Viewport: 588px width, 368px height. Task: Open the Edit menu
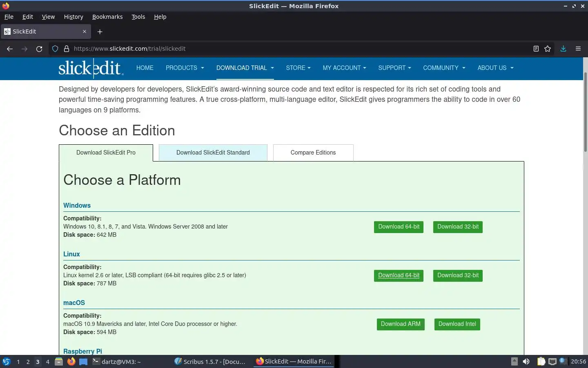point(28,17)
